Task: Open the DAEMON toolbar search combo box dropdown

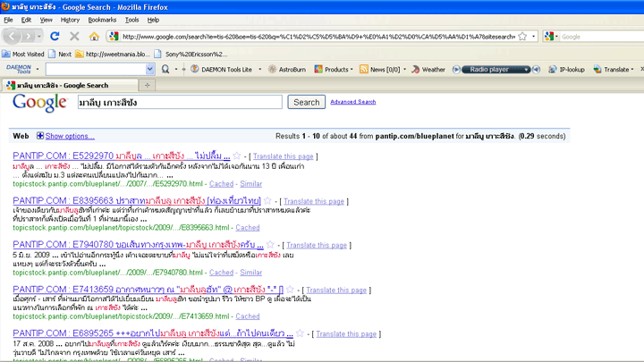Action: pyautogui.click(x=150, y=69)
